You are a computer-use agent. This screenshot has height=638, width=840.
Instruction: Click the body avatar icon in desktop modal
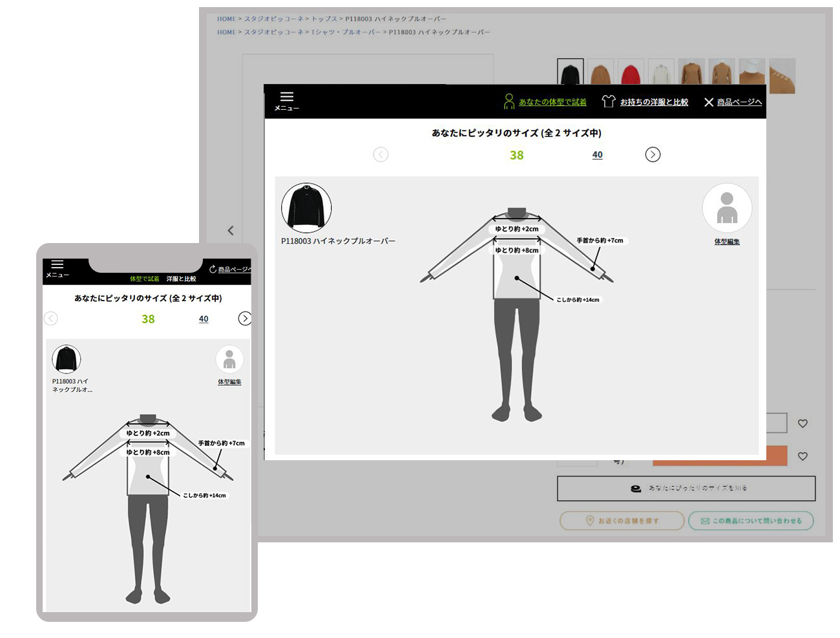click(727, 208)
